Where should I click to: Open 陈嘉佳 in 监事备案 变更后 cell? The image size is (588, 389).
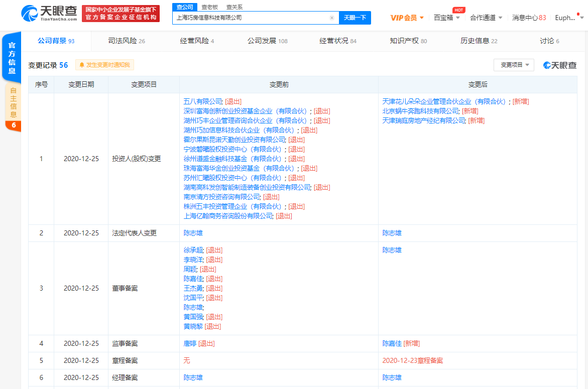pos(392,343)
